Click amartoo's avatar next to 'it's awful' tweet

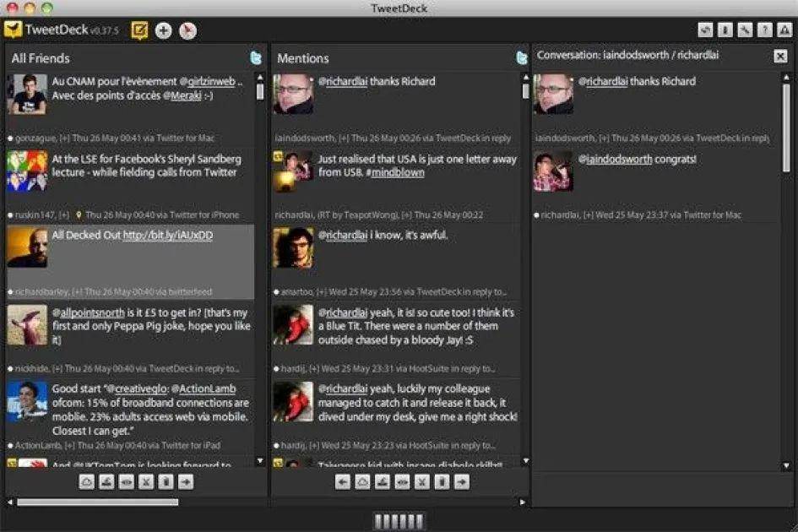[x=293, y=248]
